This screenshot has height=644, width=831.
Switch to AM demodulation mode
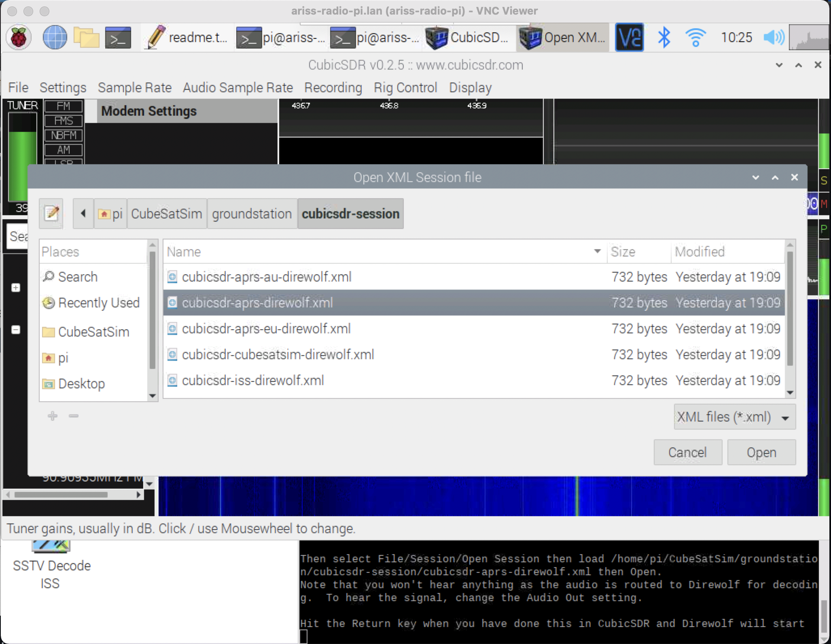tap(64, 150)
